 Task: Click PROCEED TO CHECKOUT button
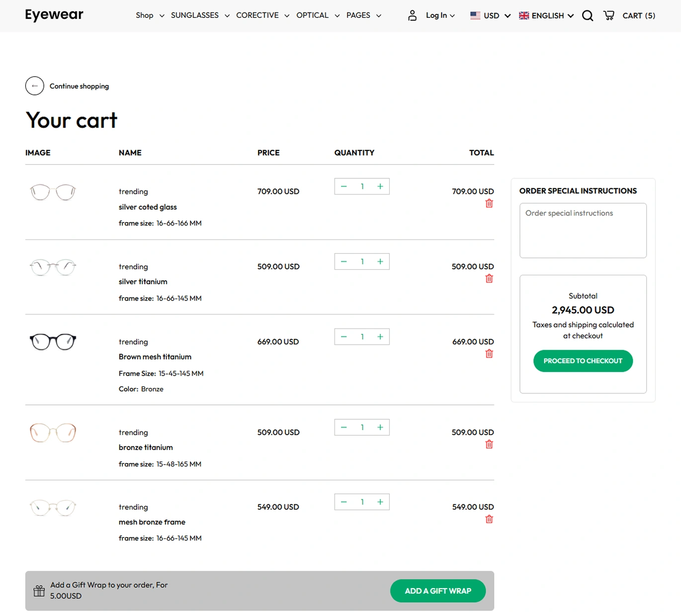click(x=583, y=361)
